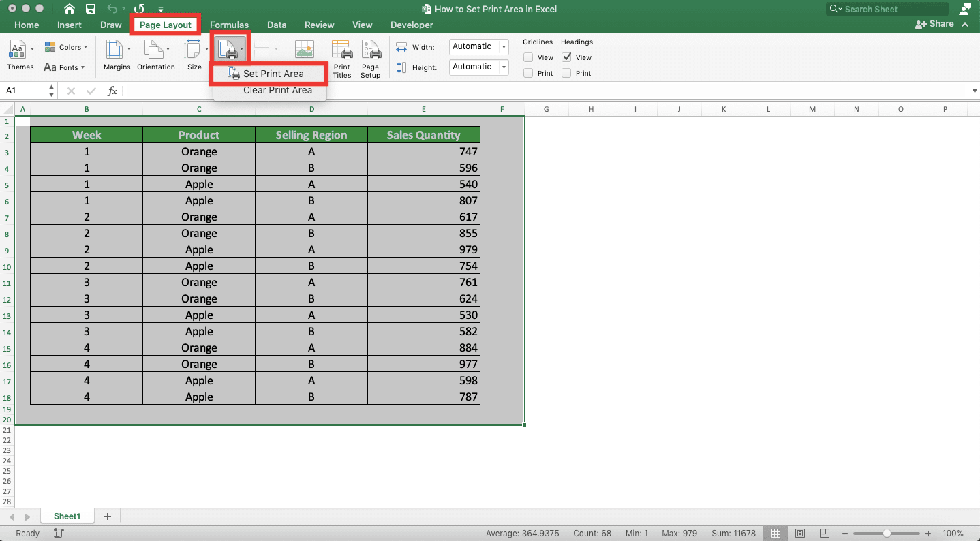Click the Sales Quantity header cell
Viewport: 980px width, 541px height.
424,135
